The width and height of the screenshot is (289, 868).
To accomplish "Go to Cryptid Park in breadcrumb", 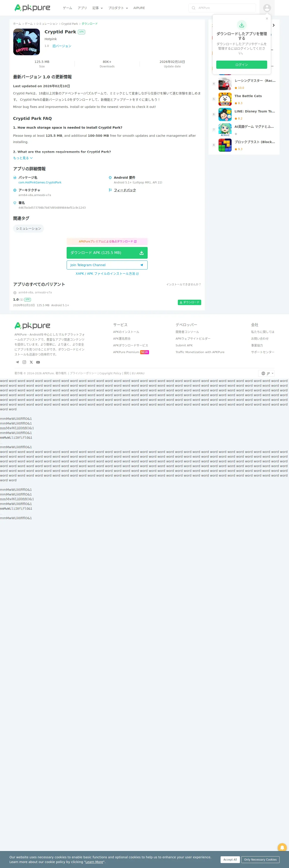I will coord(70,24).
